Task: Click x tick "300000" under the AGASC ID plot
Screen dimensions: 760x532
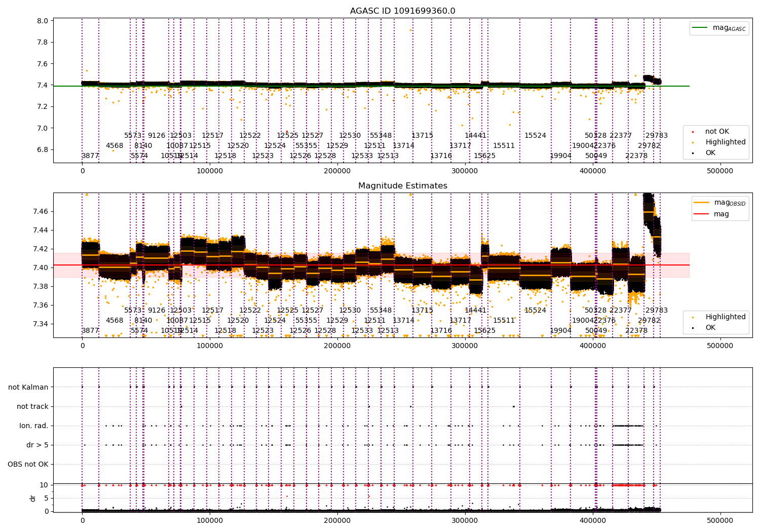Action: coord(465,171)
